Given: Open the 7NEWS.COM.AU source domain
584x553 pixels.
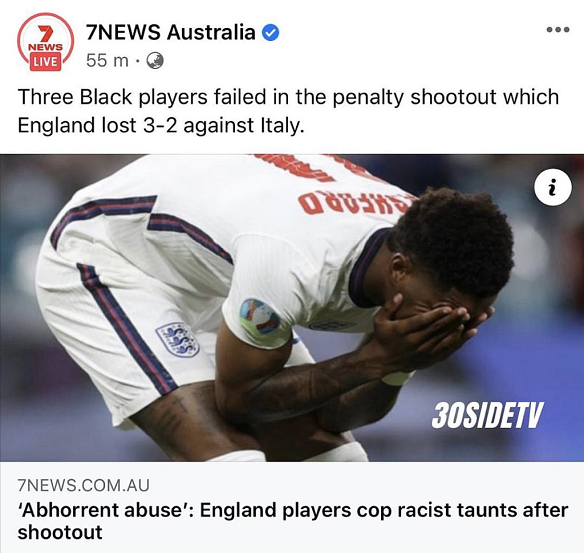Looking at the screenshot, I should (x=83, y=485).
